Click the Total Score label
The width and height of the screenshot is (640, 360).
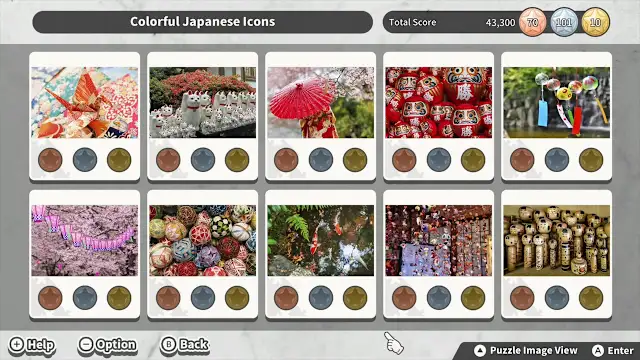(412, 22)
